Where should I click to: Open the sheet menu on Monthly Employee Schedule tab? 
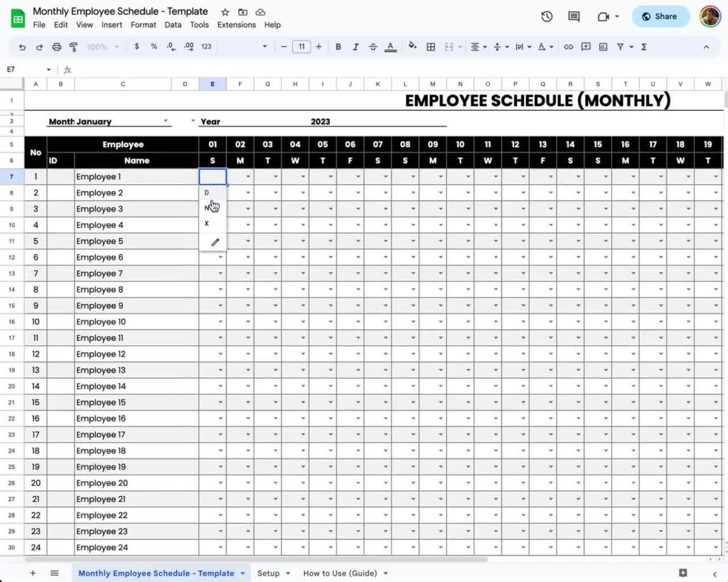coord(242,573)
